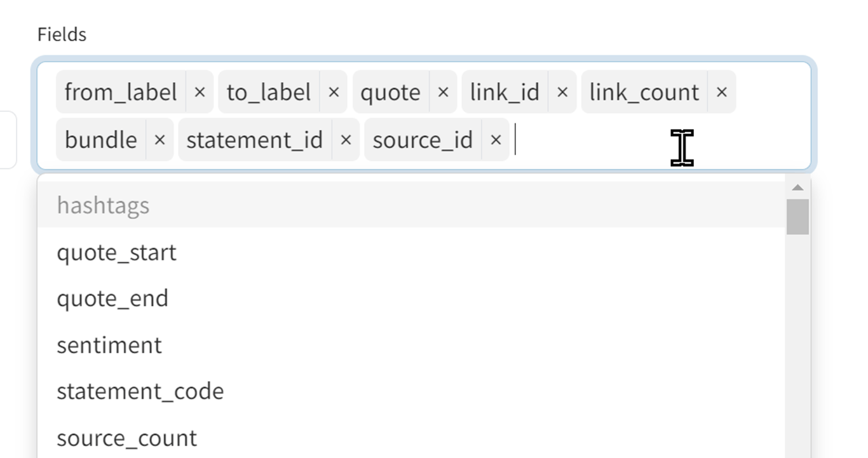Remove the link_id tag
868x458 pixels.
(x=562, y=93)
